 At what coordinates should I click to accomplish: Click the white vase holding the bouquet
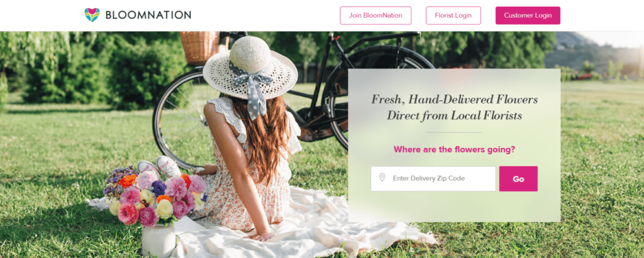pyautogui.click(x=158, y=240)
